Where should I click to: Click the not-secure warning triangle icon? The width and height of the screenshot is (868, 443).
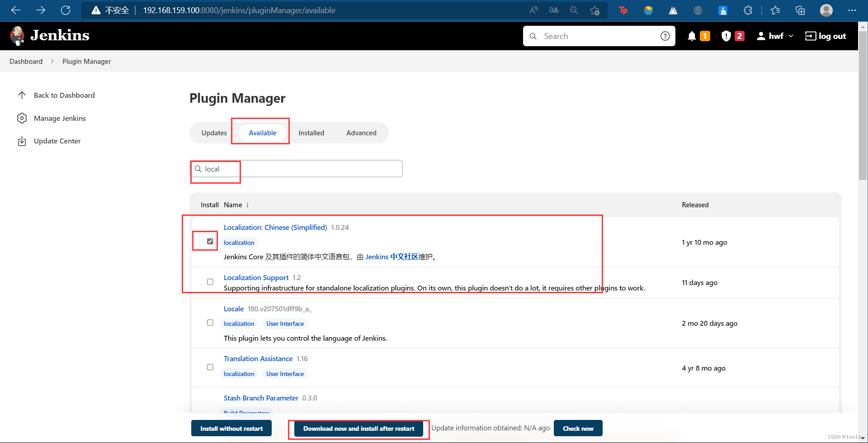coord(96,10)
